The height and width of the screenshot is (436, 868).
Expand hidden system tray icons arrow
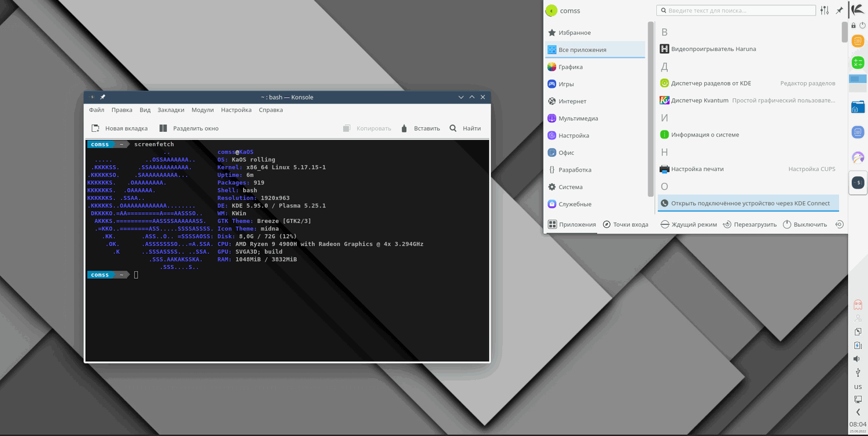coord(858,412)
